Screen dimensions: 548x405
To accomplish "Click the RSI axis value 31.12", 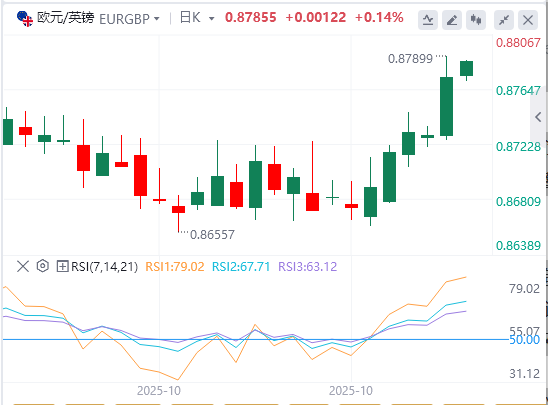I will click(524, 374).
